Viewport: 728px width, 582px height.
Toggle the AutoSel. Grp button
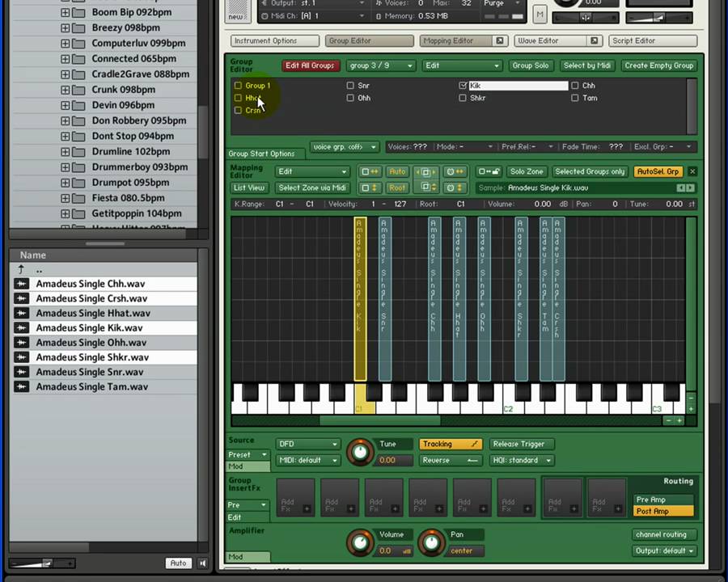[658, 171]
